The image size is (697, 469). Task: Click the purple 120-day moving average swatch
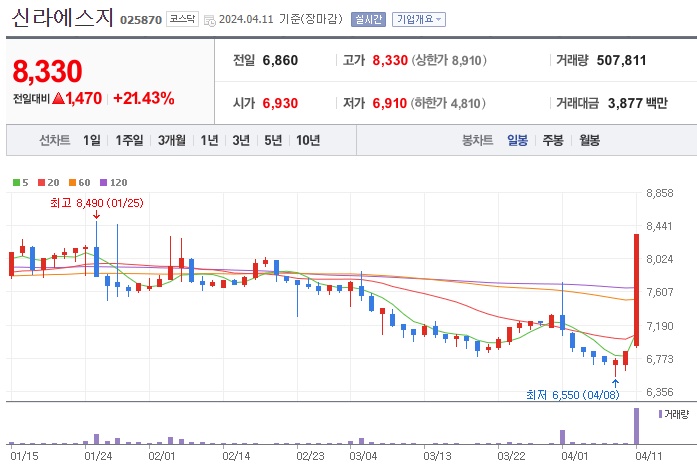104,182
